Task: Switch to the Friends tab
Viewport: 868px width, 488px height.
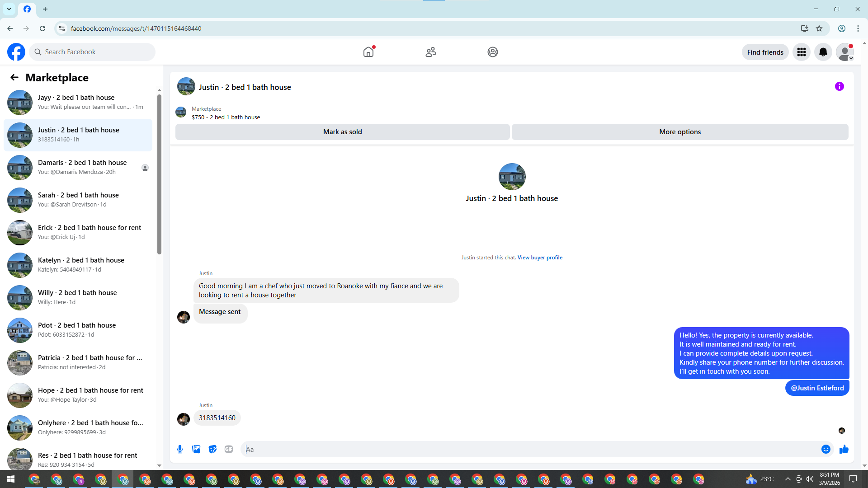Action: click(430, 52)
